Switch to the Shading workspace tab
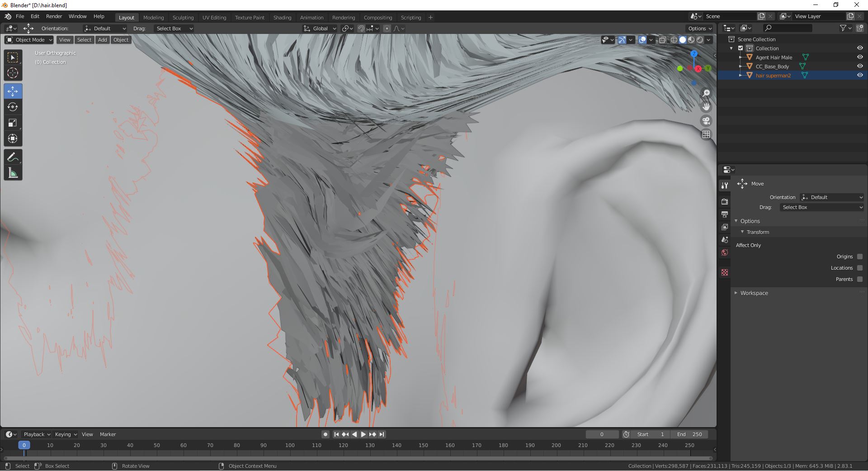The width and height of the screenshot is (868, 471). click(x=282, y=18)
